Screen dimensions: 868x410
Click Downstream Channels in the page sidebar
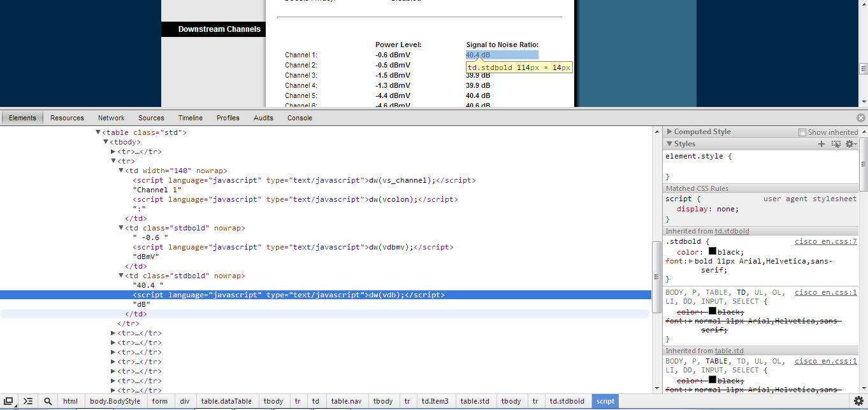tap(219, 29)
